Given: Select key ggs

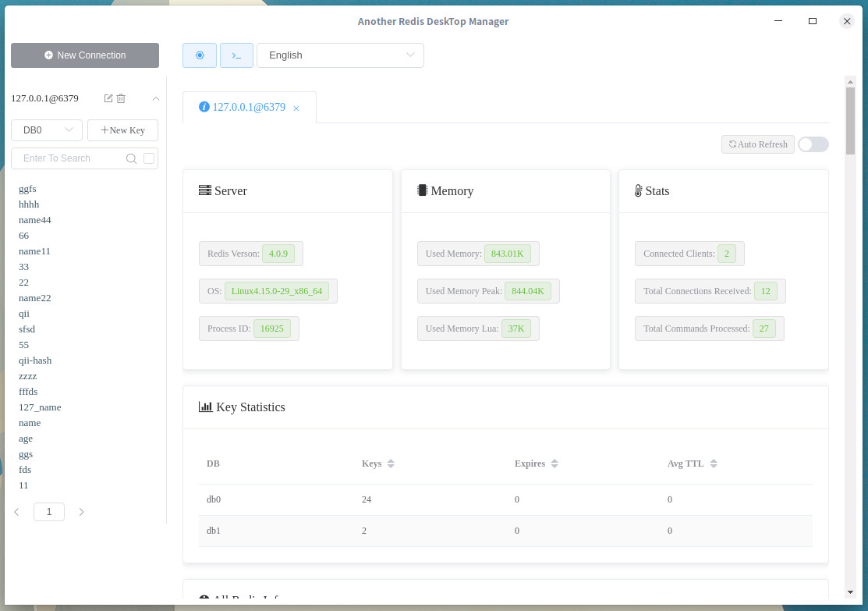Looking at the screenshot, I should (26, 454).
